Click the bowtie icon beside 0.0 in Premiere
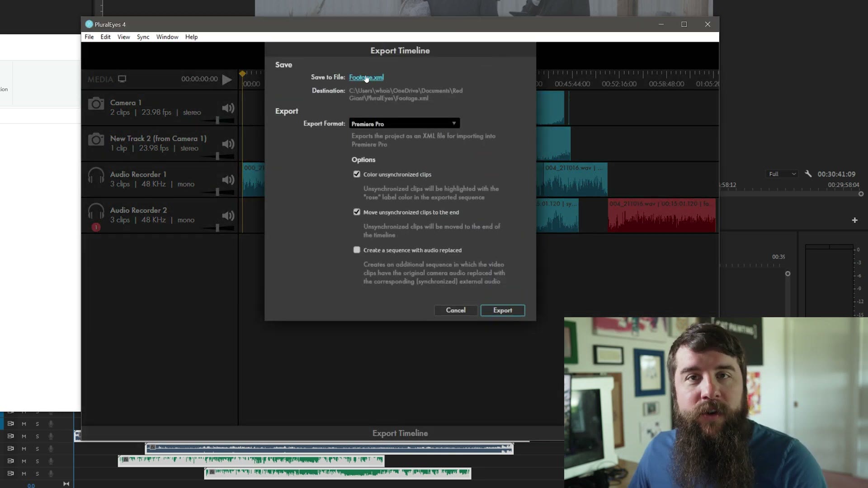The height and width of the screenshot is (488, 868). pyautogui.click(x=66, y=484)
